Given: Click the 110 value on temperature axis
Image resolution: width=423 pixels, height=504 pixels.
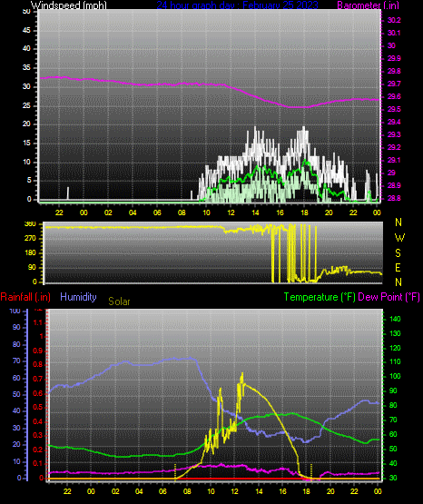Looking at the screenshot, I should coord(395,362).
